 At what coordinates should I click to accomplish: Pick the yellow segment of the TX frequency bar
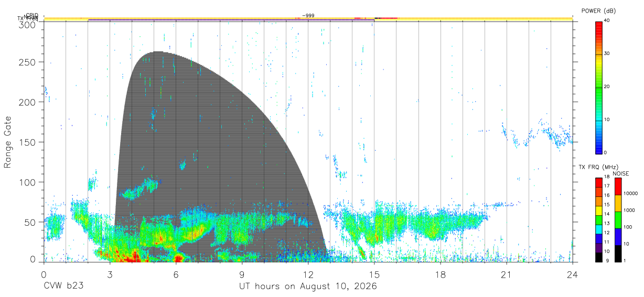pos(599,211)
